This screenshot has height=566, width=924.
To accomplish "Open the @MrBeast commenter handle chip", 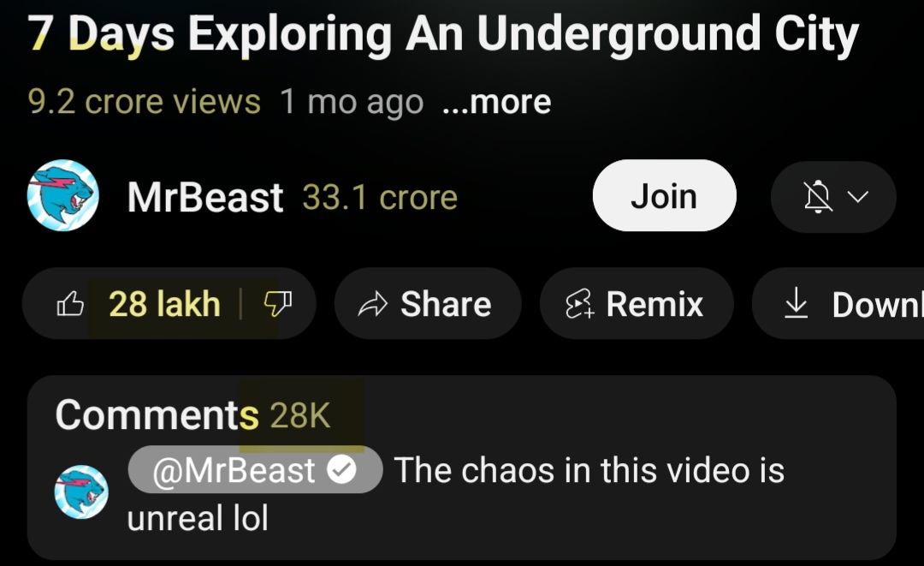I will click(x=255, y=470).
